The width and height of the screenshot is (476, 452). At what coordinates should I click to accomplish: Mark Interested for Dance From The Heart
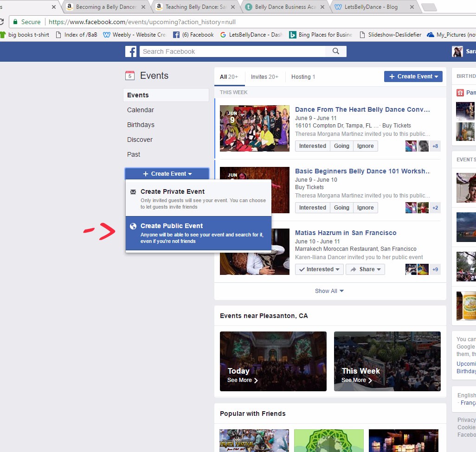[313, 146]
